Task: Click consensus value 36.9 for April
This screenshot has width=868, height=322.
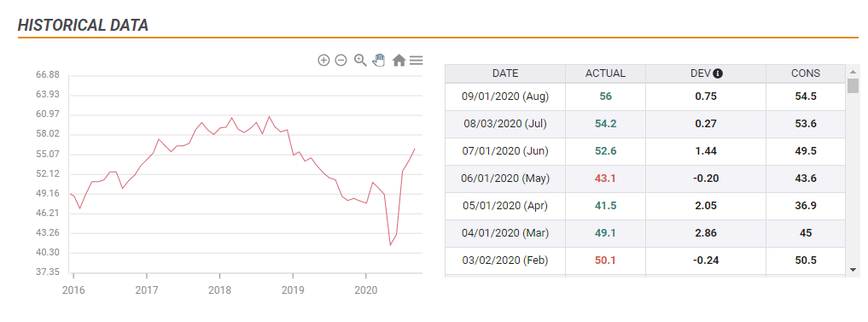Action: (806, 206)
